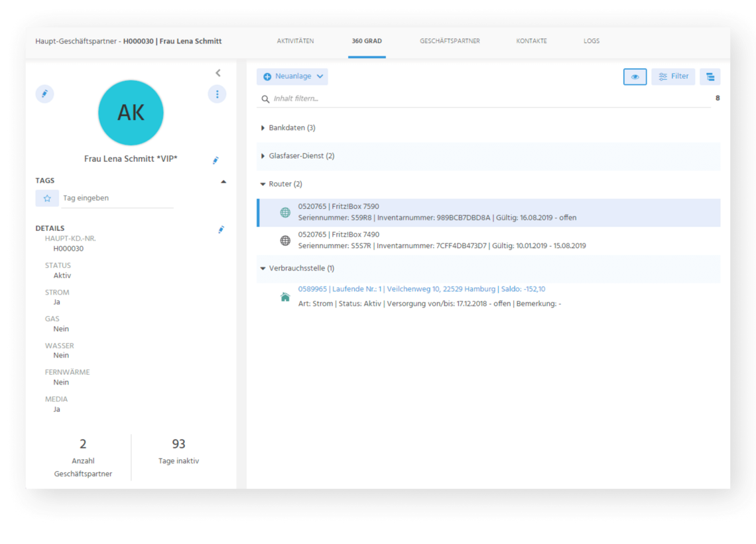This screenshot has width=756, height=544.
Task: Click the Inhalt filtern search field
Action: [x=484, y=99]
